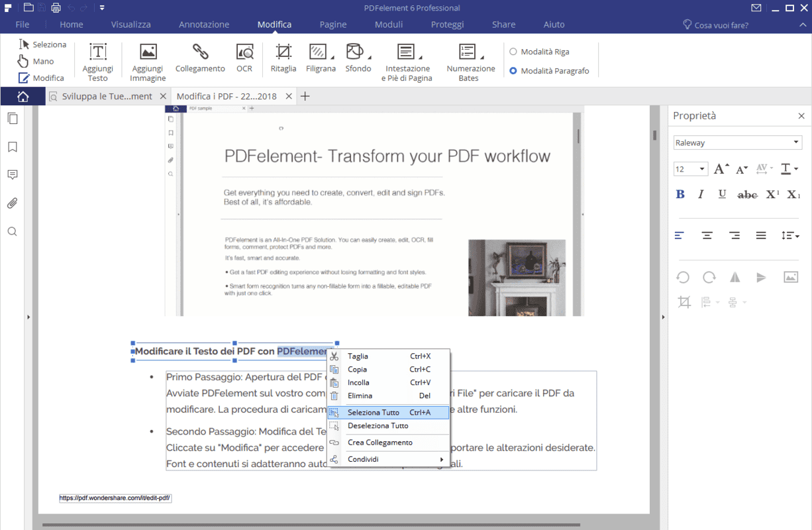Click the Cosa vuoi fare? search
This screenshot has width=812, height=530.
(x=715, y=25)
